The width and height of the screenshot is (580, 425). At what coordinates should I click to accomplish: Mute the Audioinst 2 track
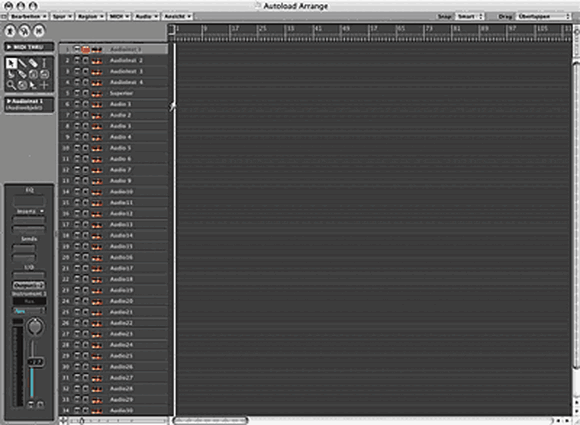[77, 60]
